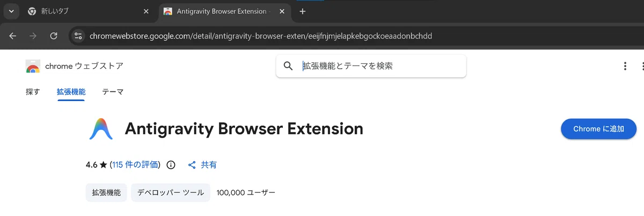The width and height of the screenshot is (644, 216).
Task: Click the search magnifier icon
Action: (288, 66)
